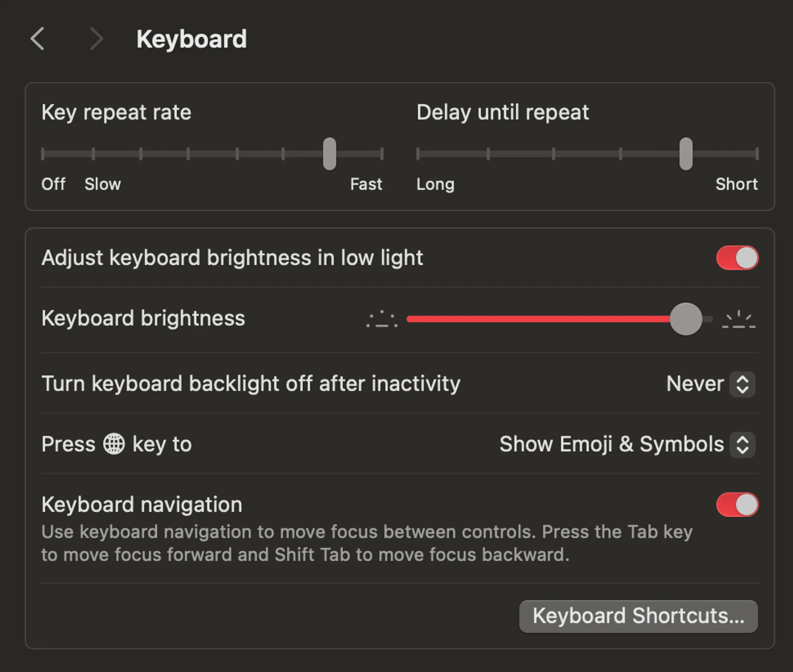Screen dimensions: 793x672
Task: Click the up-down arrows beside Show Emoji & Symbols
Action: (x=742, y=444)
